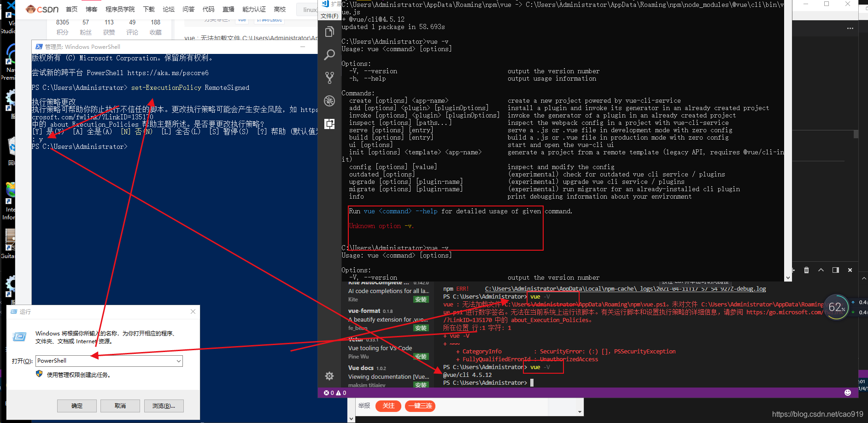Screen dimensions: 868x423
Task: Install the Vue docs extension
Action: tap(421, 385)
